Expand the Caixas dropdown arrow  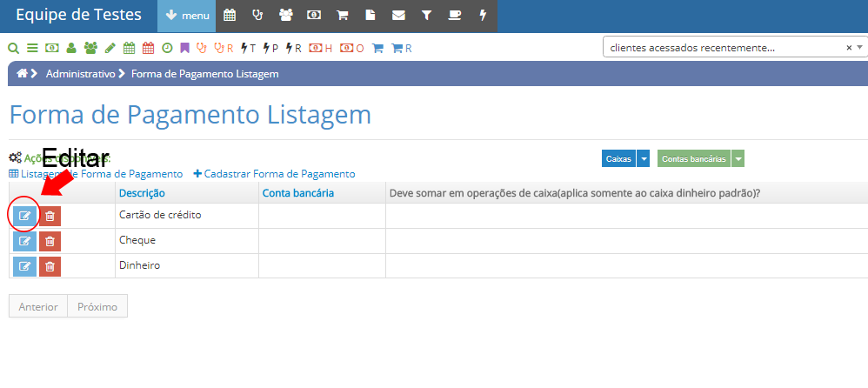click(x=644, y=159)
